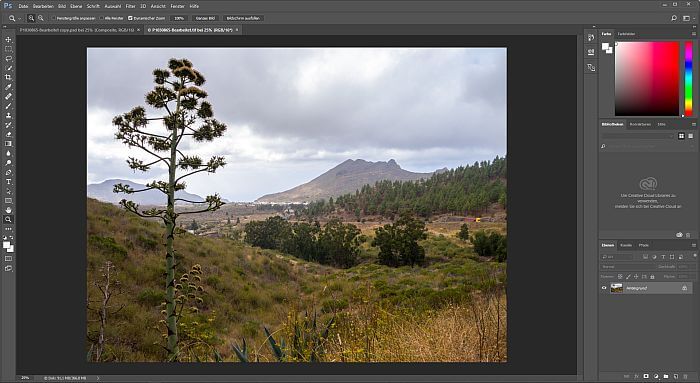Select the Pen tool
The height and width of the screenshot is (383, 700).
click(8, 172)
